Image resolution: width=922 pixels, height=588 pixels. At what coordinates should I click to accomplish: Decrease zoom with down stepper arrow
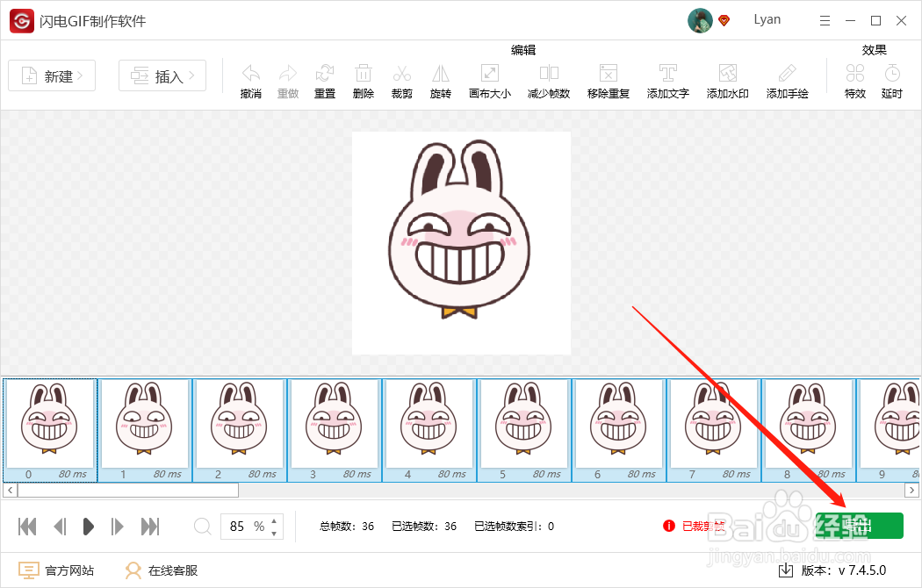275,534
